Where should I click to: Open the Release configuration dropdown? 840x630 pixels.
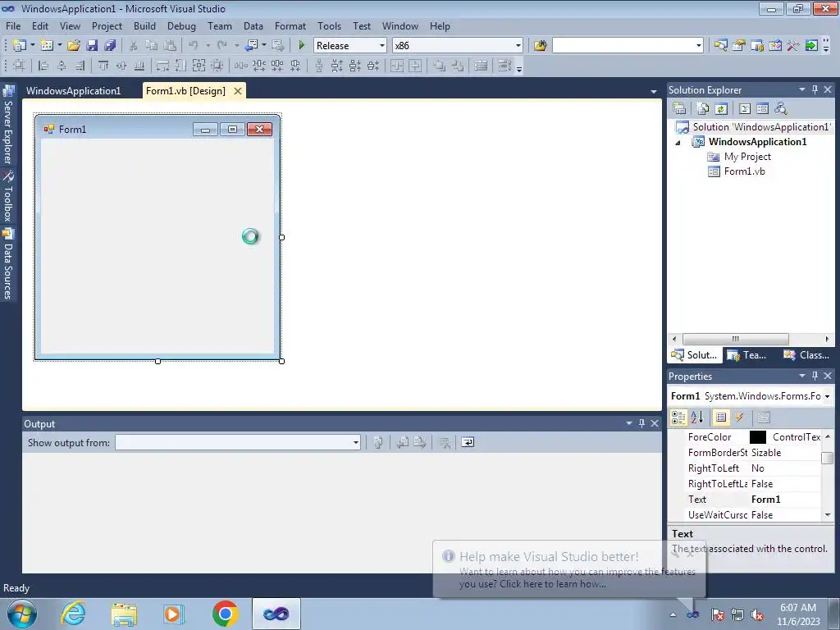coord(382,46)
